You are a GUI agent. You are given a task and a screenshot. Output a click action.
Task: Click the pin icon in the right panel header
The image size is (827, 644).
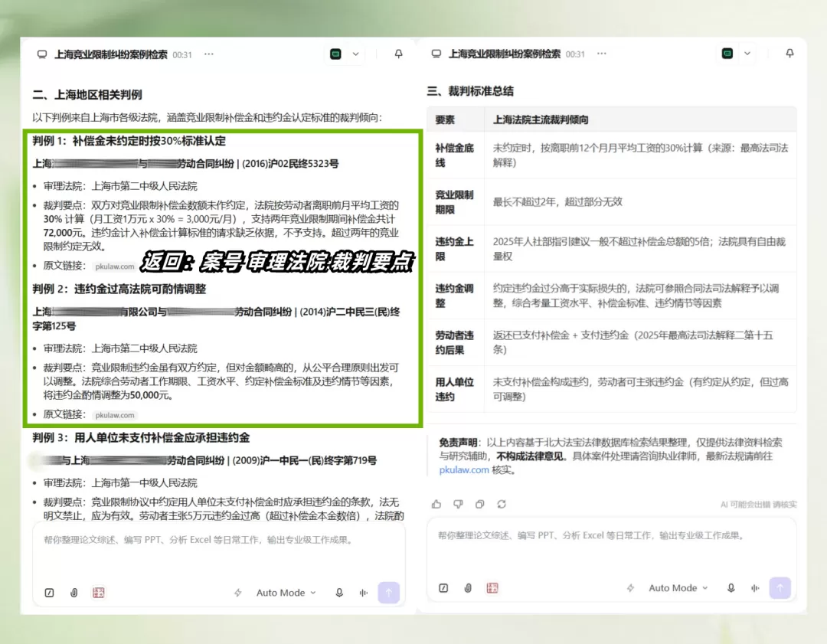(x=789, y=54)
